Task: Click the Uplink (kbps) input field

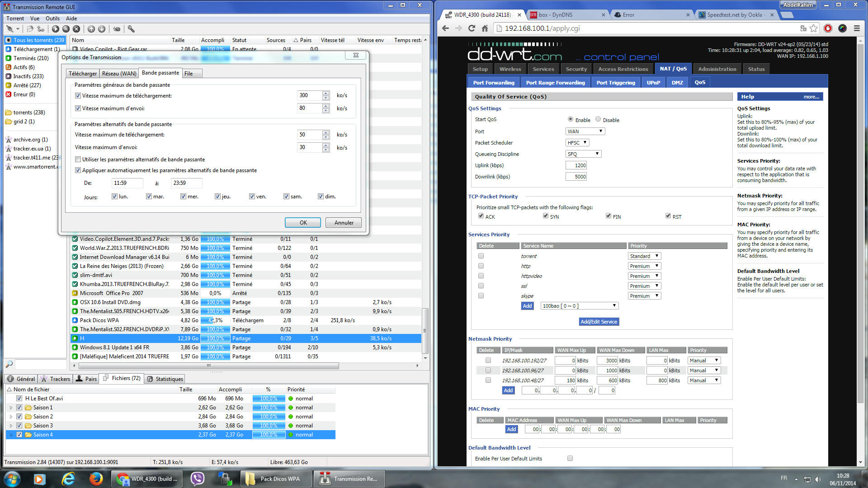Action: point(576,165)
